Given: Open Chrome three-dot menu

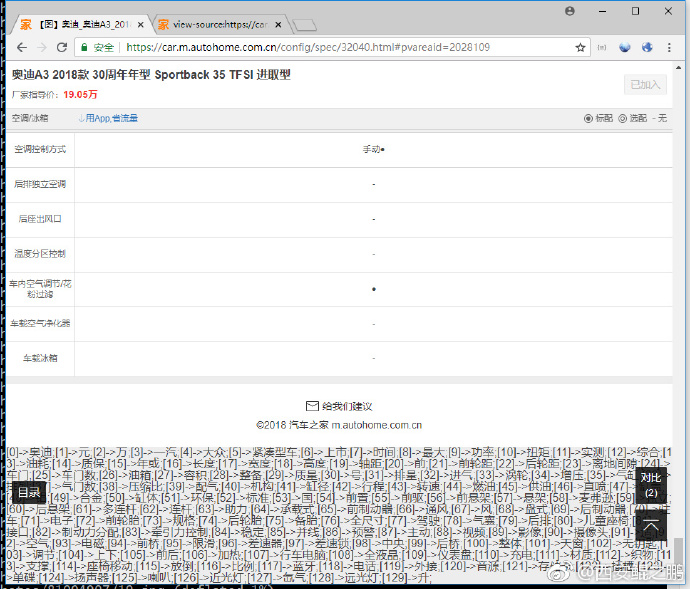Looking at the screenshot, I should [x=669, y=48].
